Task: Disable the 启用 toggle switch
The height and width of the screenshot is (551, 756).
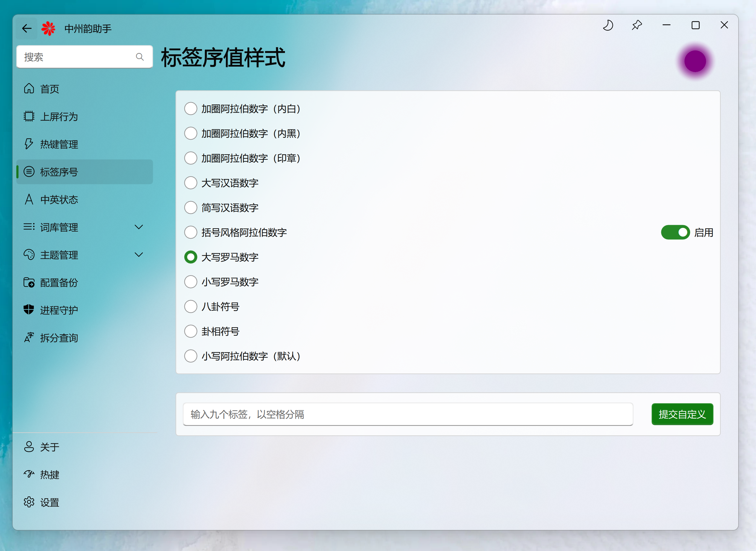Action: [x=675, y=232]
